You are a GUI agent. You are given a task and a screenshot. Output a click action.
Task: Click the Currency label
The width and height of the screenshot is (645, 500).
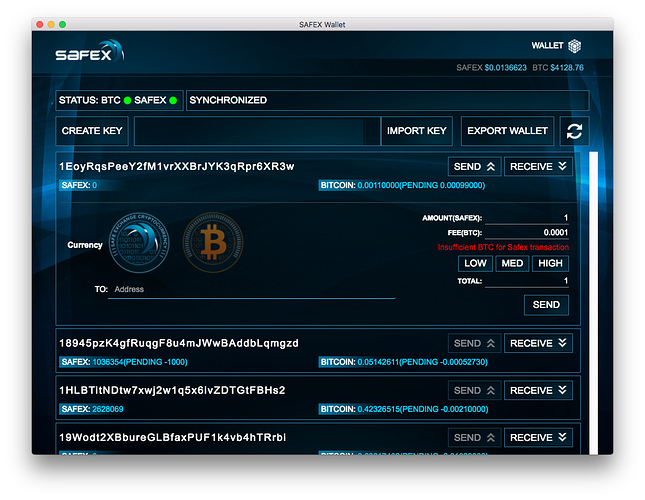click(x=85, y=245)
